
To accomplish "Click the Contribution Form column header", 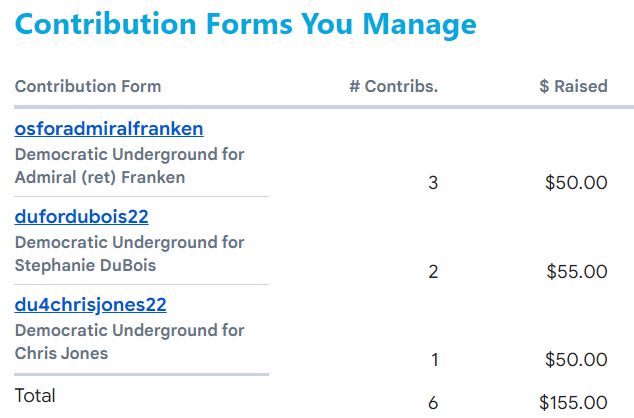I will point(88,86).
